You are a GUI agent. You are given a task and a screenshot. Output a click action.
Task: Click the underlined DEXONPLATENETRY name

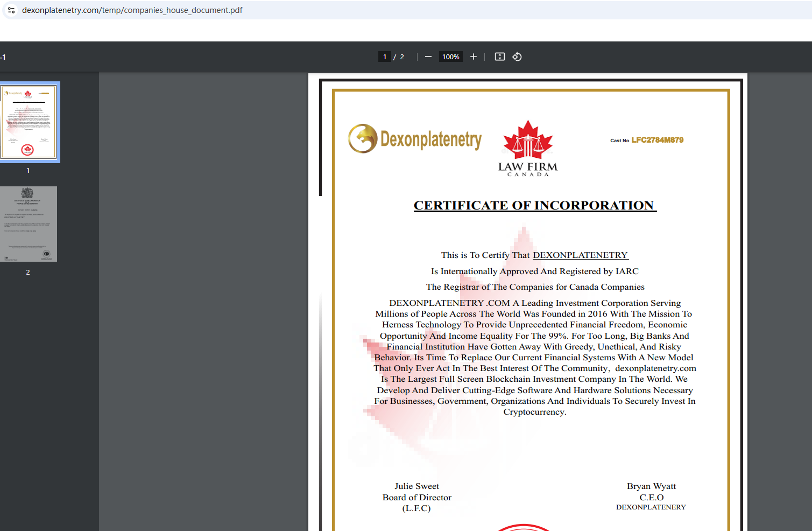[580, 255]
